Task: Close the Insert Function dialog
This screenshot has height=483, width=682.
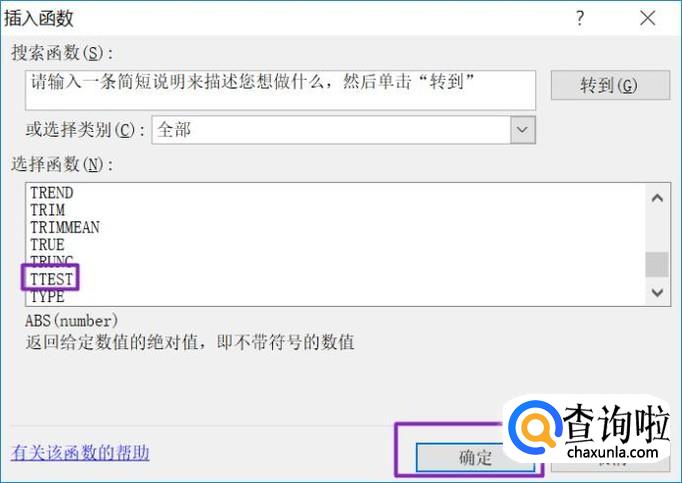Action: click(x=648, y=18)
